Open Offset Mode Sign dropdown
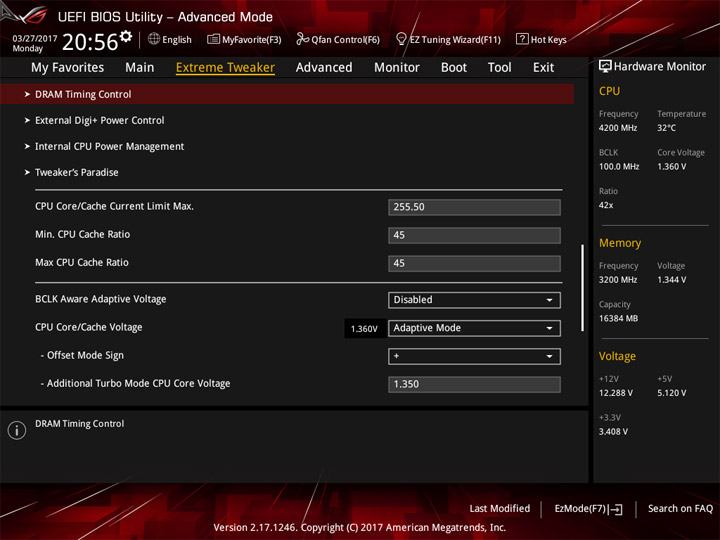This screenshot has width=720, height=540. click(x=474, y=356)
